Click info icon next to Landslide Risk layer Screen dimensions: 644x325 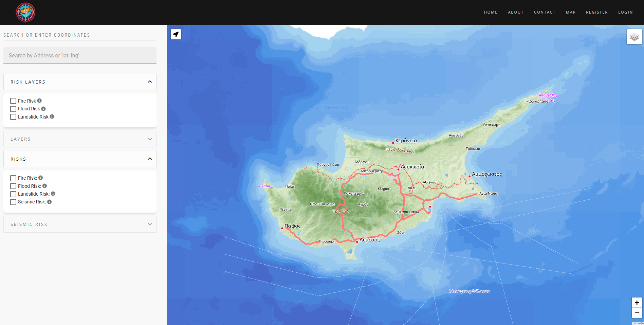[x=52, y=116]
